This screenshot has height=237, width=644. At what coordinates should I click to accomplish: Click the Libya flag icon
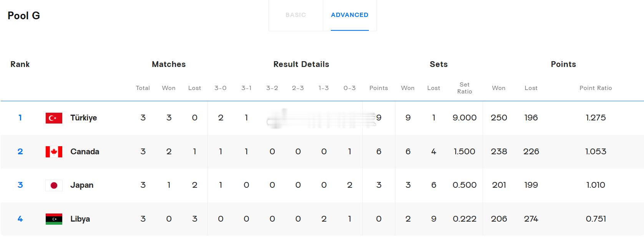(54, 219)
